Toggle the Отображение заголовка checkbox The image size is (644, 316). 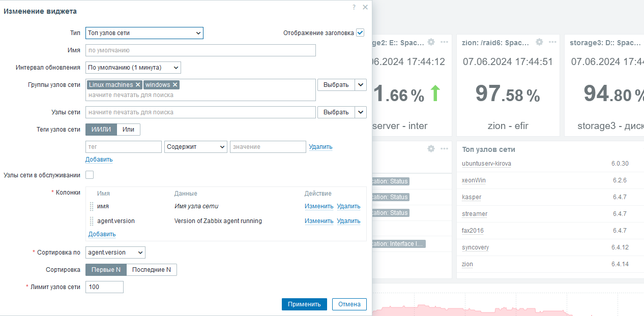360,33
